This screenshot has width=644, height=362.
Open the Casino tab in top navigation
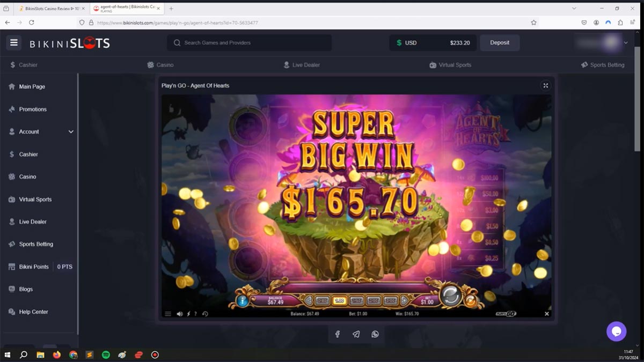point(160,65)
